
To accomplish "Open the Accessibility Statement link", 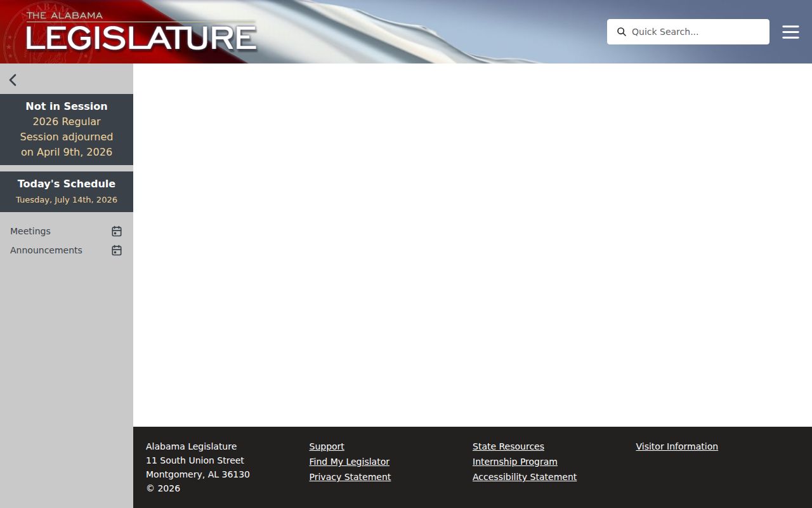I will [525, 477].
